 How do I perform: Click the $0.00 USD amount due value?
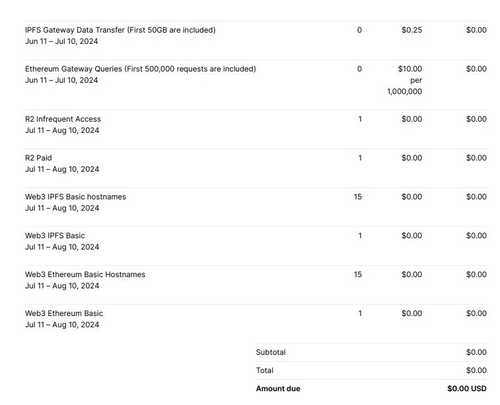pos(467,389)
